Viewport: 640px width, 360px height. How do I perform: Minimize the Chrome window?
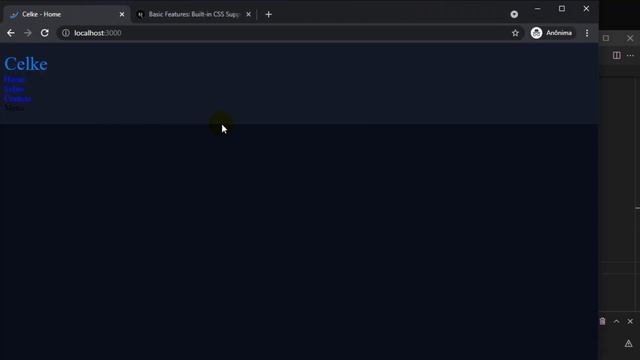pyautogui.click(x=538, y=9)
